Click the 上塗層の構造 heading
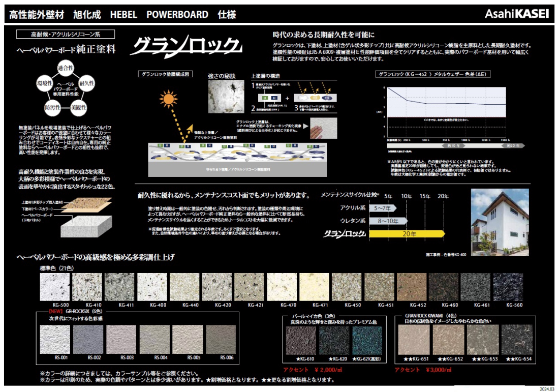Image resolution: width=559 pixels, height=392 pixels. click(x=266, y=76)
